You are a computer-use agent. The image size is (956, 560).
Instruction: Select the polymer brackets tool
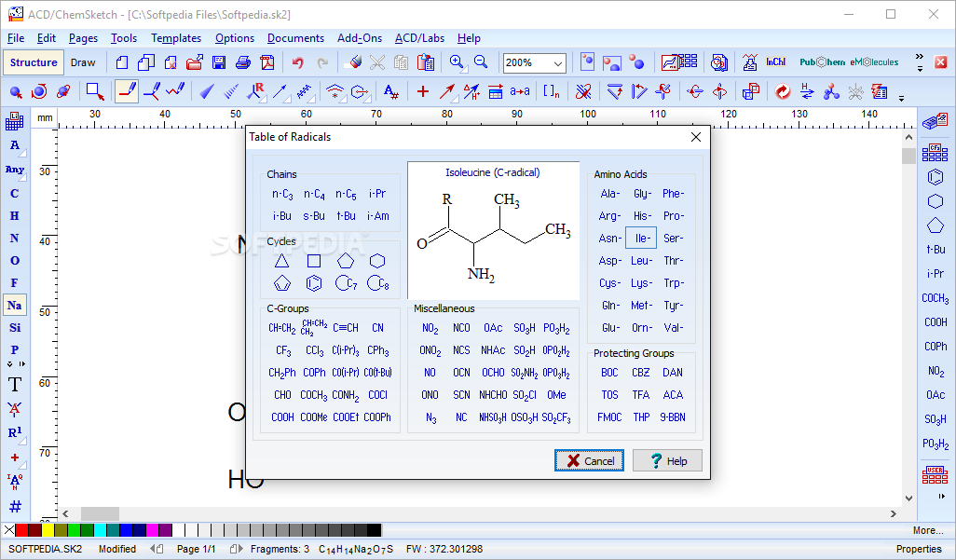click(x=552, y=91)
